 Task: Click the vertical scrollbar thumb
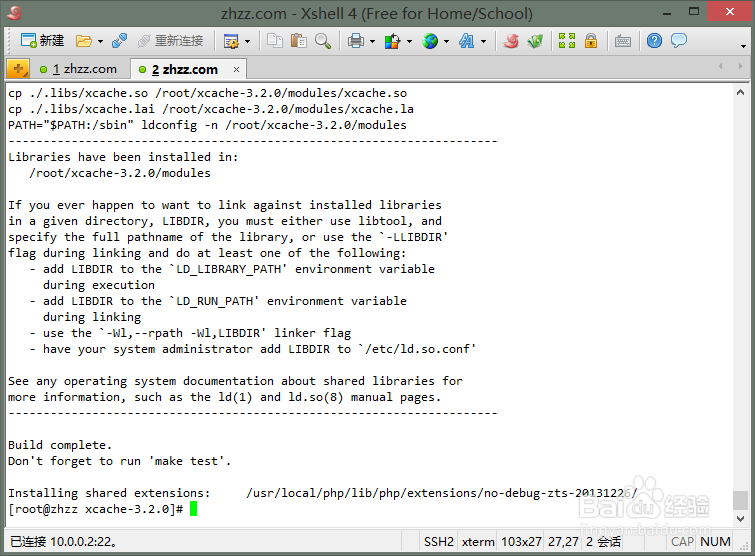pyautogui.click(x=741, y=500)
